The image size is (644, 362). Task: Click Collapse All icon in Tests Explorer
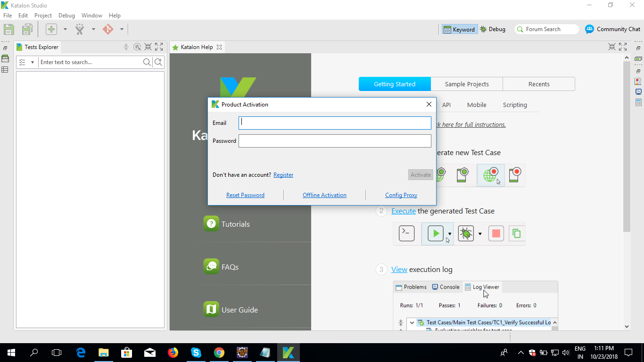[x=126, y=47]
